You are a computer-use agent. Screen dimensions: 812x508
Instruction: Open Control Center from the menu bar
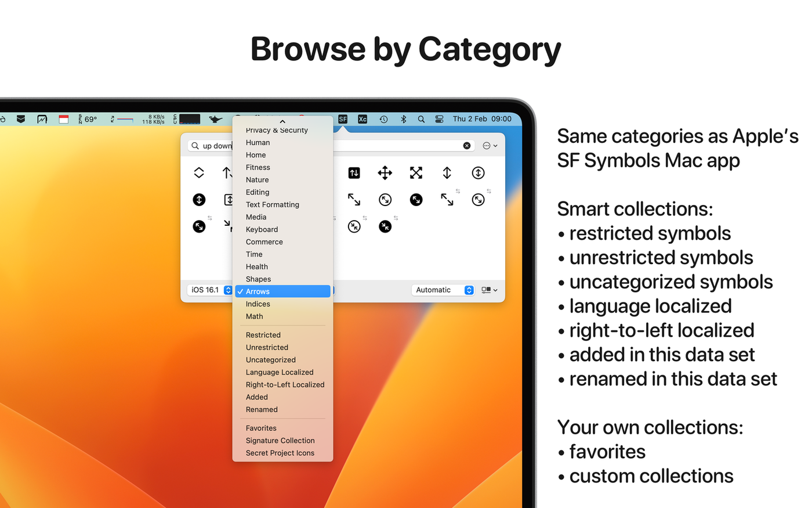pyautogui.click(x=439, y=119)
